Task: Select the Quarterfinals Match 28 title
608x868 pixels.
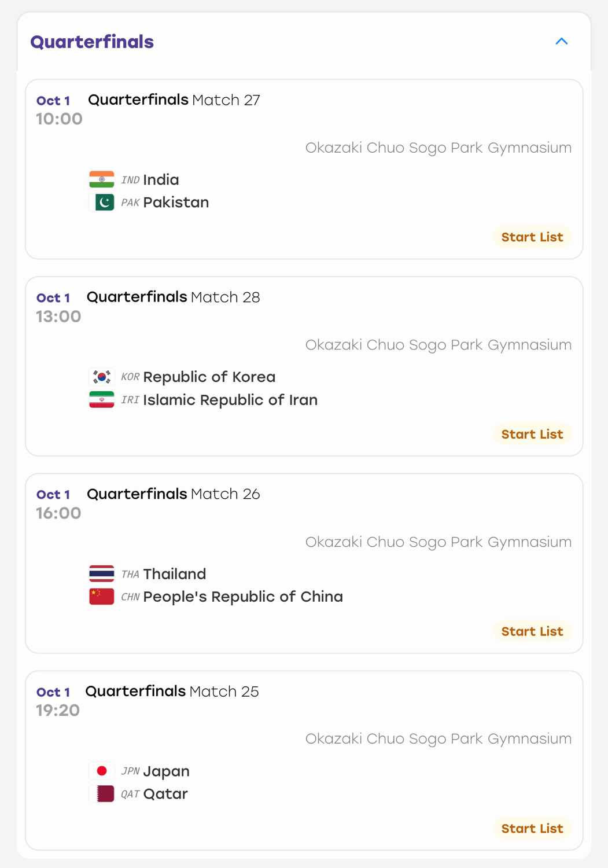Action: click(x=174, y=297)
